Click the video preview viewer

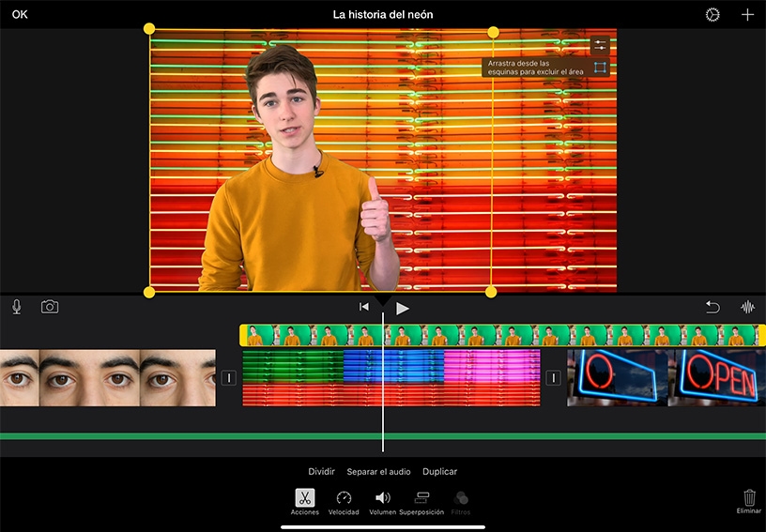383,160
